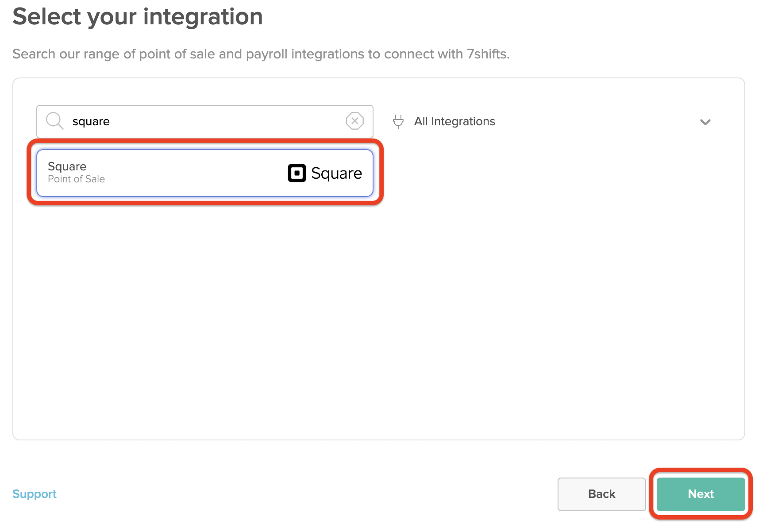Click the plug icon beside All Integrations
The image size is (770, 532).
click(x=398, y=121)
